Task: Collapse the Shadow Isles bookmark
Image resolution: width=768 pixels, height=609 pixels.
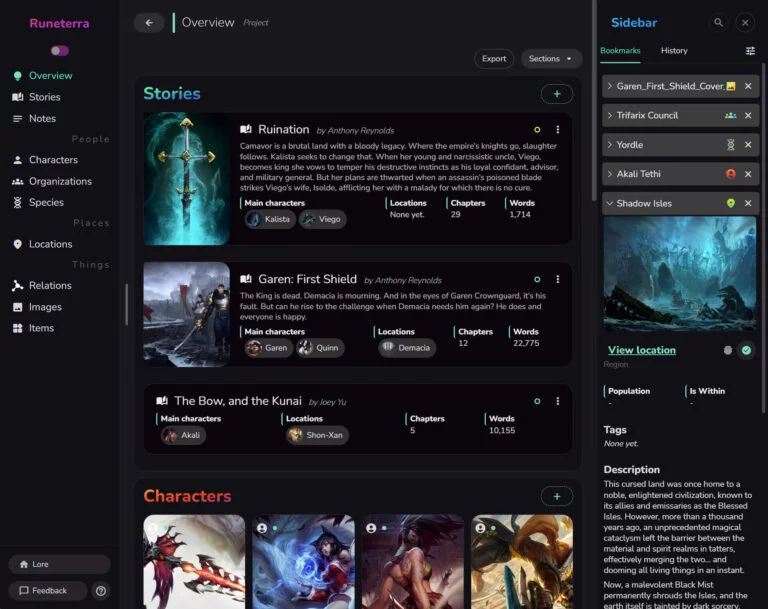Action: click(x=610, y=203)
